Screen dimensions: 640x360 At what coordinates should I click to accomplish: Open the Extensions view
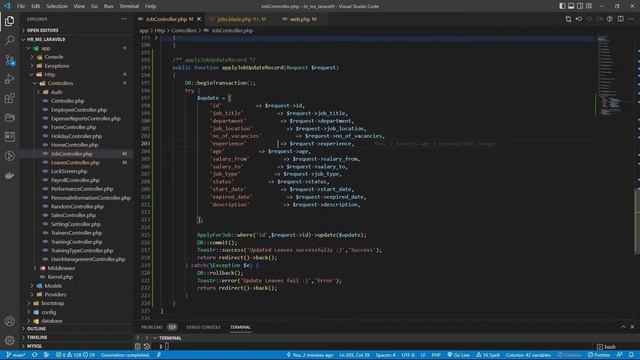pos(9,98)
